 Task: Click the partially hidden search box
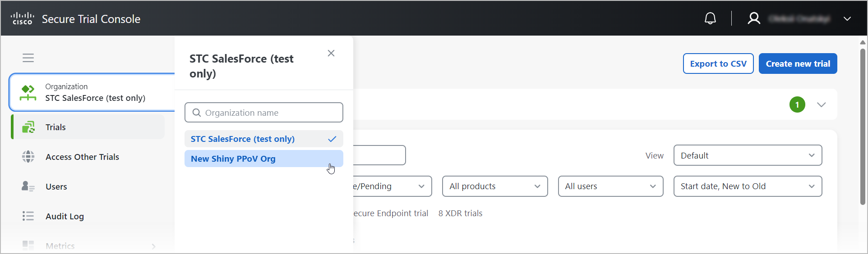[x=379, y=155]
